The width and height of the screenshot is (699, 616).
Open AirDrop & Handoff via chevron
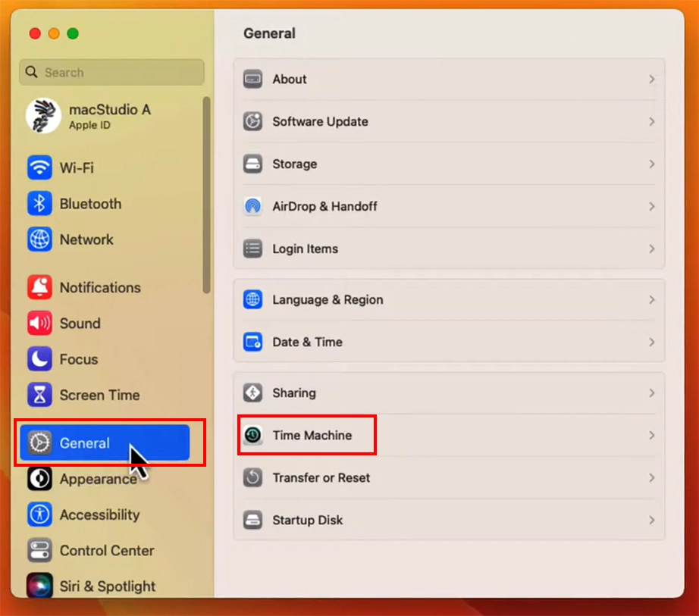pyautogui.click(x=652, y=206)
